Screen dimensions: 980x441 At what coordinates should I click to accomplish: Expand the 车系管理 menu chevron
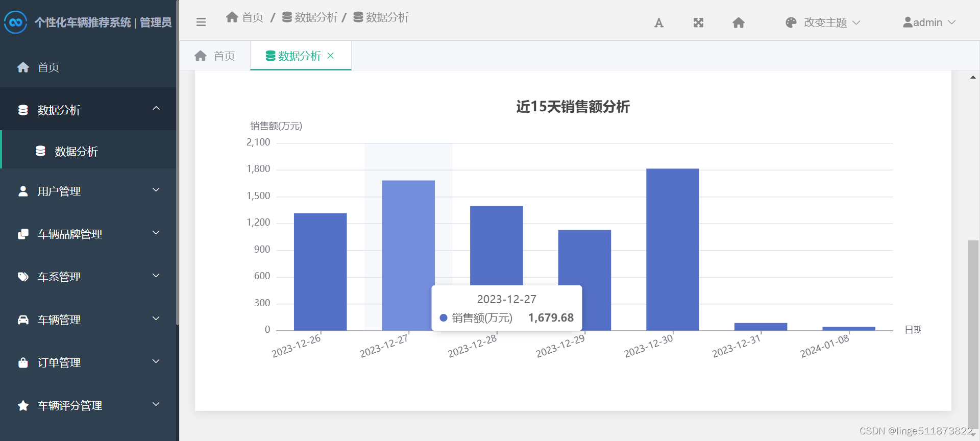pyautogui.click(x=156, y=276)
